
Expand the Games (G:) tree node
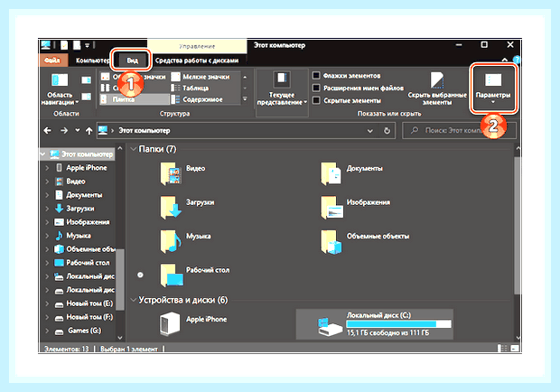(x=47, y=331)
